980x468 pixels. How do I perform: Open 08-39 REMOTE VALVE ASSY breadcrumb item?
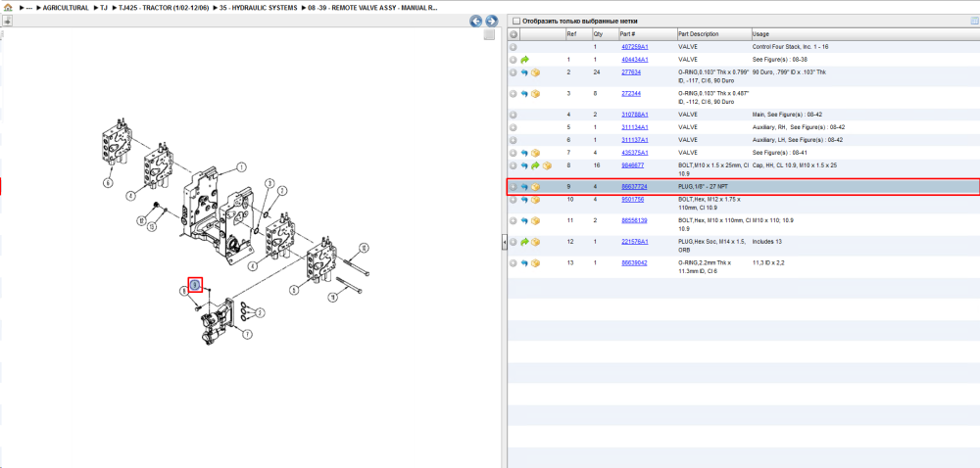click(x=372, y=8)
